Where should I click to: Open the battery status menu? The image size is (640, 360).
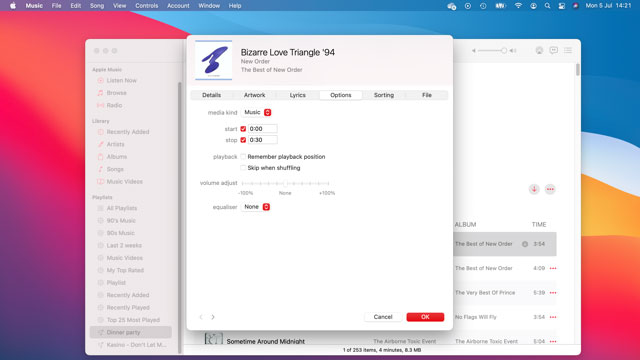pos(500,6)
